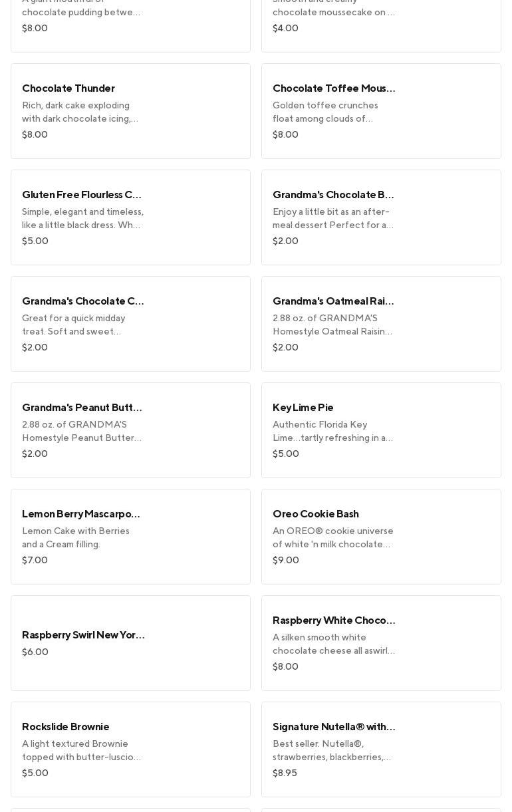The image size is (512, 812).
Task: Choose Grandma's Chocolate C… quick midday treat
Action: [130, 324]
